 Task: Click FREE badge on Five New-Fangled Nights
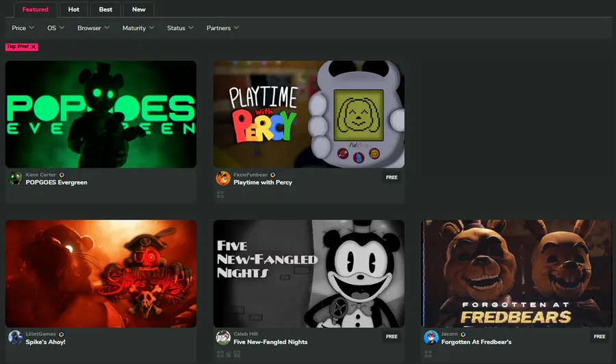click(x=392, y=337)
